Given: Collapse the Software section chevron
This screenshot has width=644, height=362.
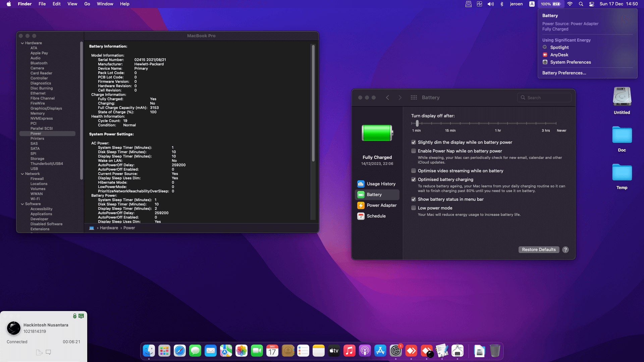Looking at the screenshot, I should click(x=22, y=204).
